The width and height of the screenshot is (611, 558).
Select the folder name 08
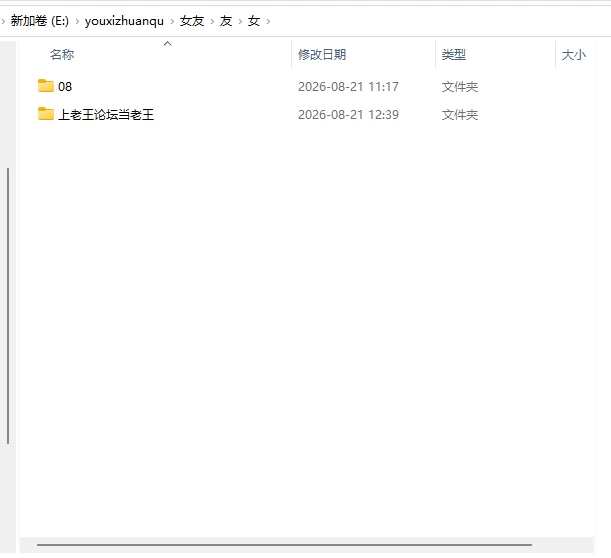[x=65, y=87]
